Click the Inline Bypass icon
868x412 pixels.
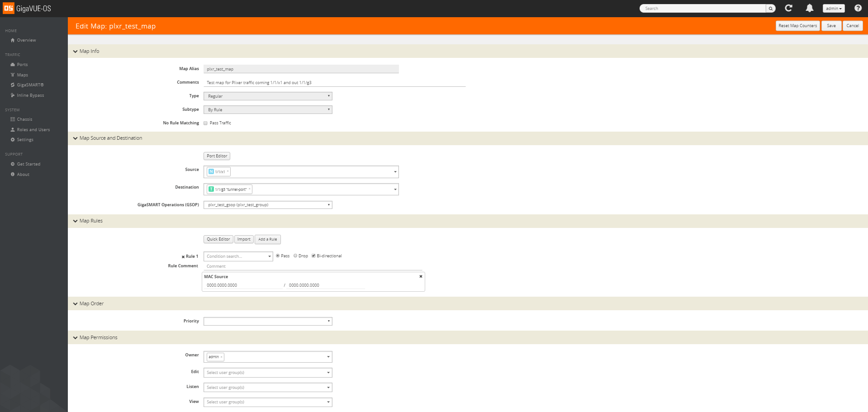(x=13, y=95)
